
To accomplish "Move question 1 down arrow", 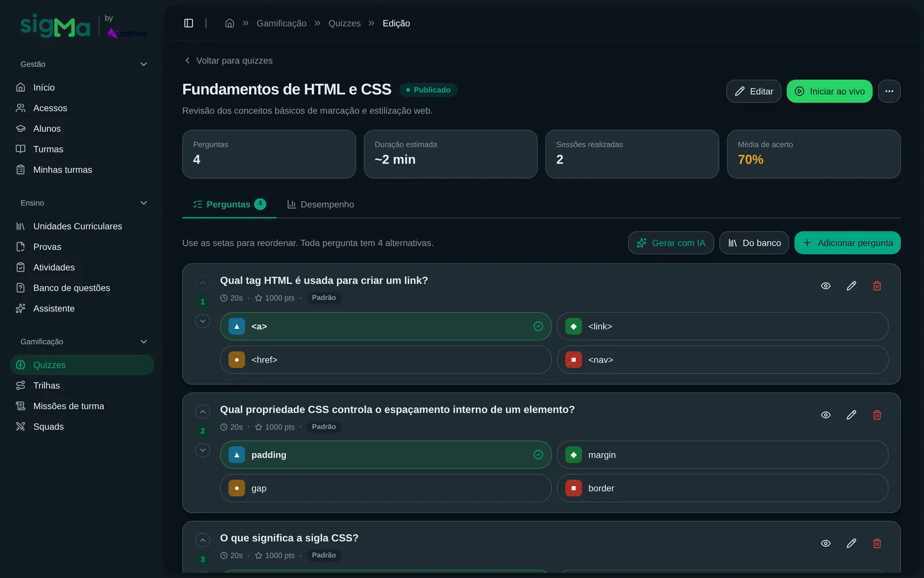I will [203, 321].
